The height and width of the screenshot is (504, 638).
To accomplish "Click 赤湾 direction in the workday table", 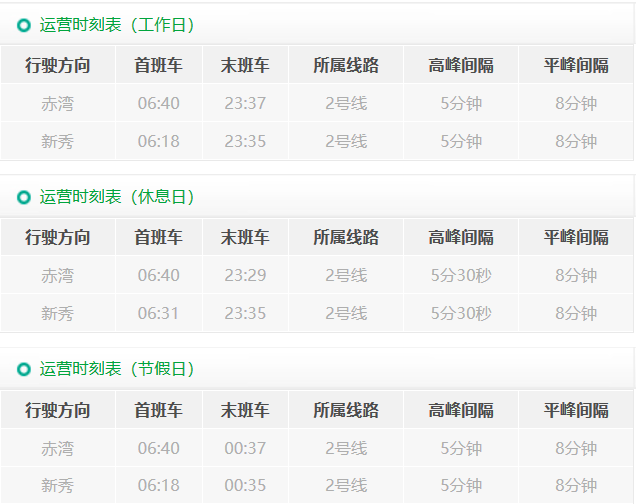I will click(58, 104).
